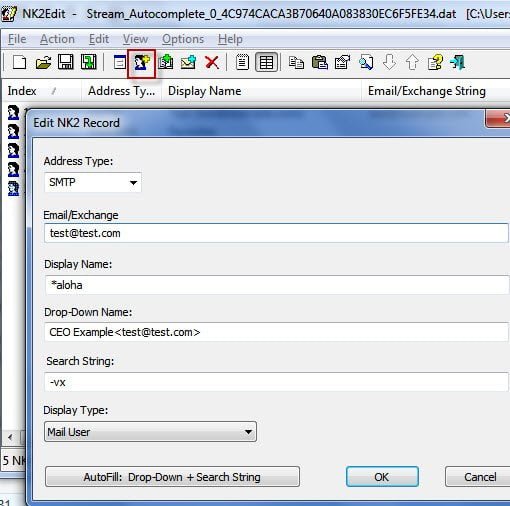Open a file using the folder icon
Screen dimensions: 510x506
(x=43, y=62)
